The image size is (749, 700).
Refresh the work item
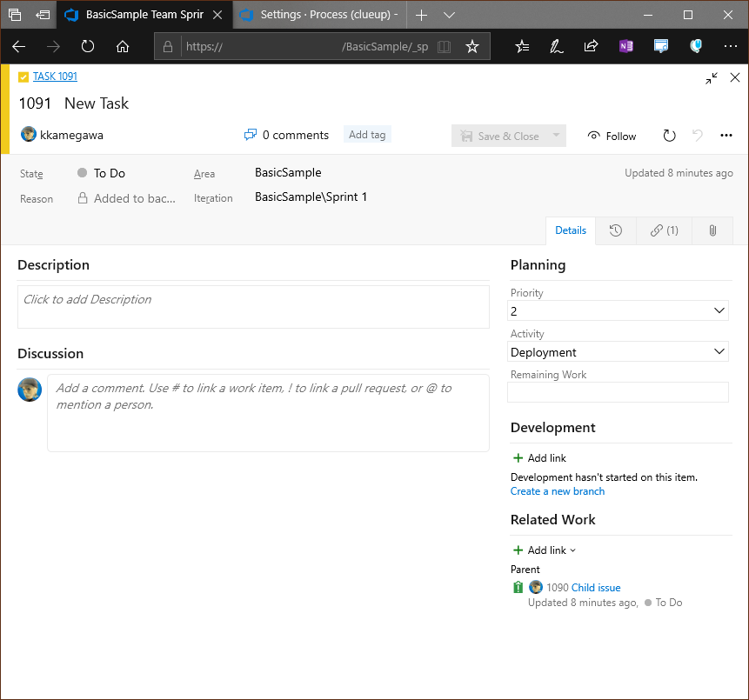669,136
